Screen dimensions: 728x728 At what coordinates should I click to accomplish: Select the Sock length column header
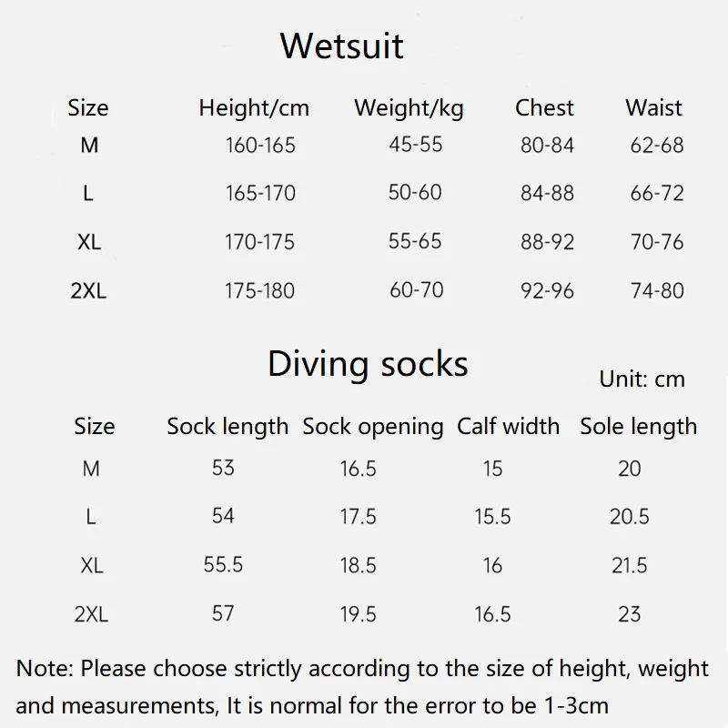(x=227, y=426)
